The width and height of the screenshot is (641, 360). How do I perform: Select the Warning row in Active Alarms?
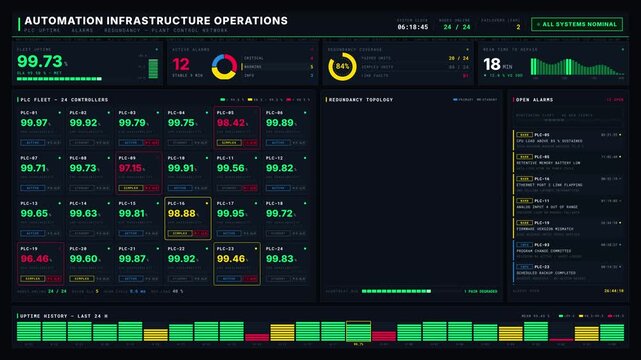278,67
